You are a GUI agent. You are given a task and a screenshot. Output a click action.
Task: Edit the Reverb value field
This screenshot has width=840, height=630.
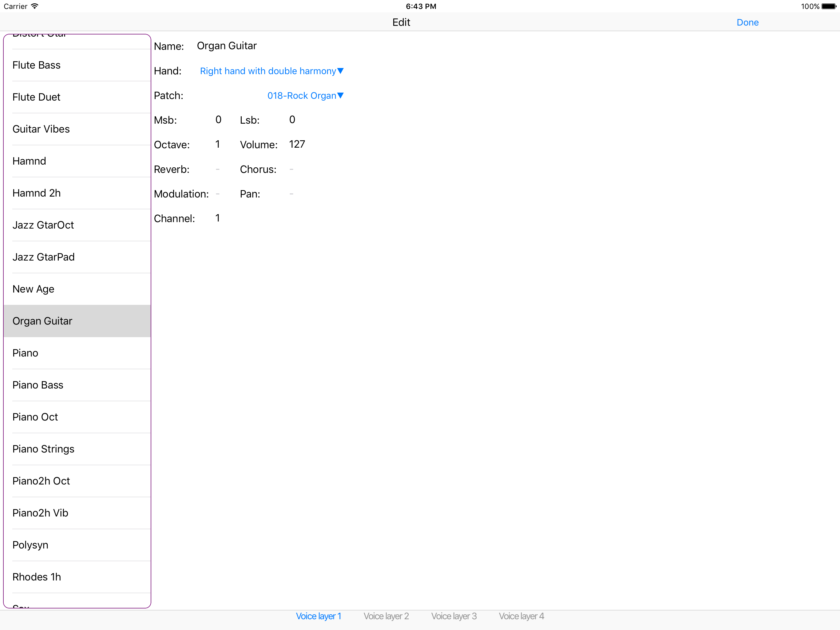(x=218, y=169)
